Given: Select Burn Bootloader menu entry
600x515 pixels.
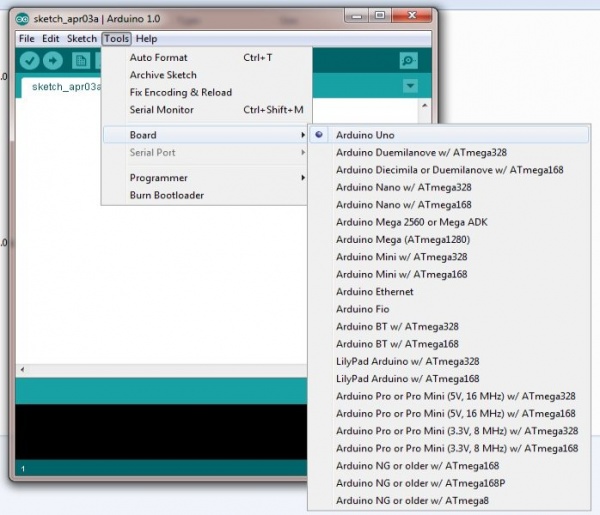Looking at the screenshot, I should point(205,195).
